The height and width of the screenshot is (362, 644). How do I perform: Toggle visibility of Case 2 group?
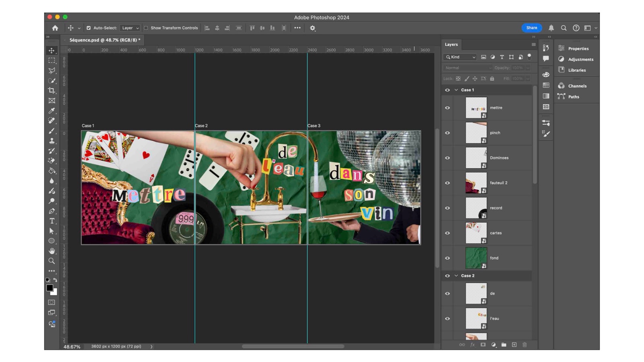point(447,276)
